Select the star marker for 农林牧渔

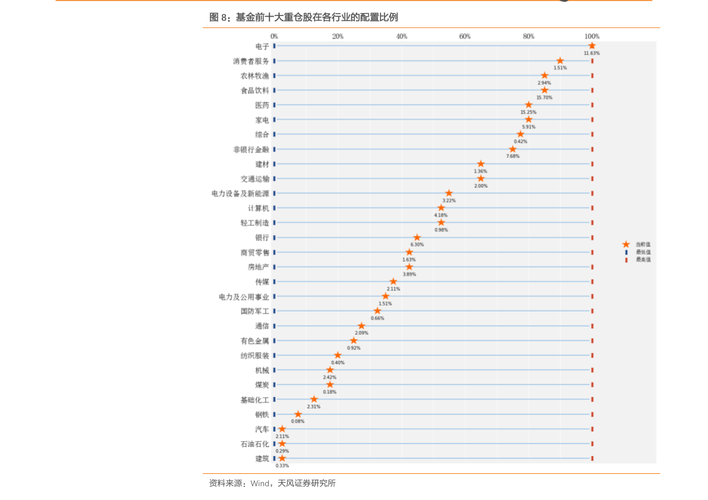544,75
